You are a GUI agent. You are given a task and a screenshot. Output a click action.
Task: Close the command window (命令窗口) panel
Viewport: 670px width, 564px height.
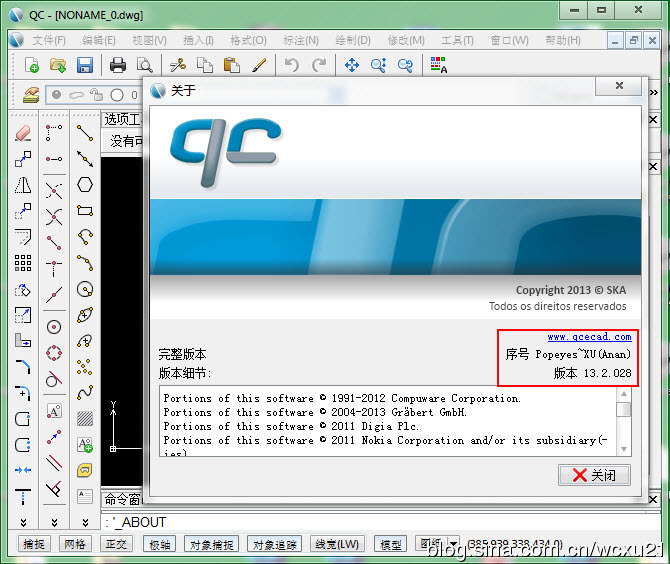653,499
